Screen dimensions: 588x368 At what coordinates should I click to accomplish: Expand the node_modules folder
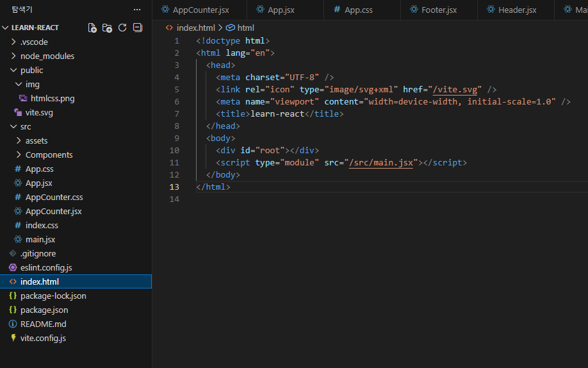click(x=47, y=56)
